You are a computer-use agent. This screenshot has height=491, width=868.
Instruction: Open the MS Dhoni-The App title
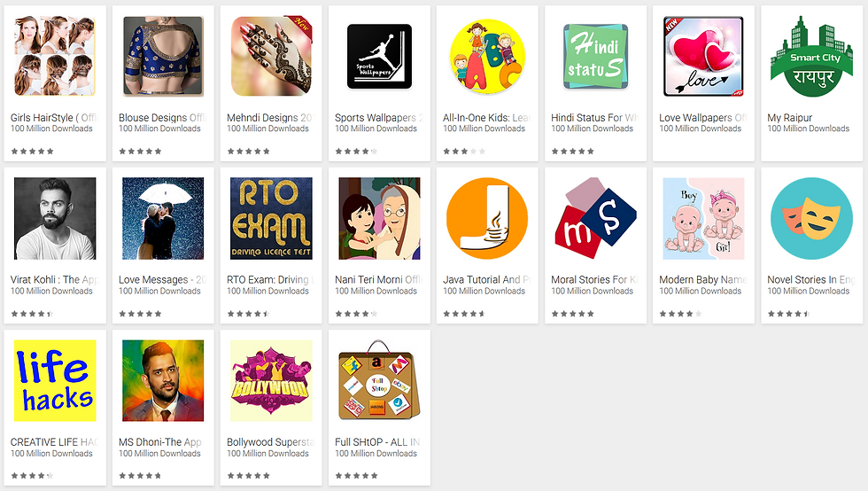(160, 442)
